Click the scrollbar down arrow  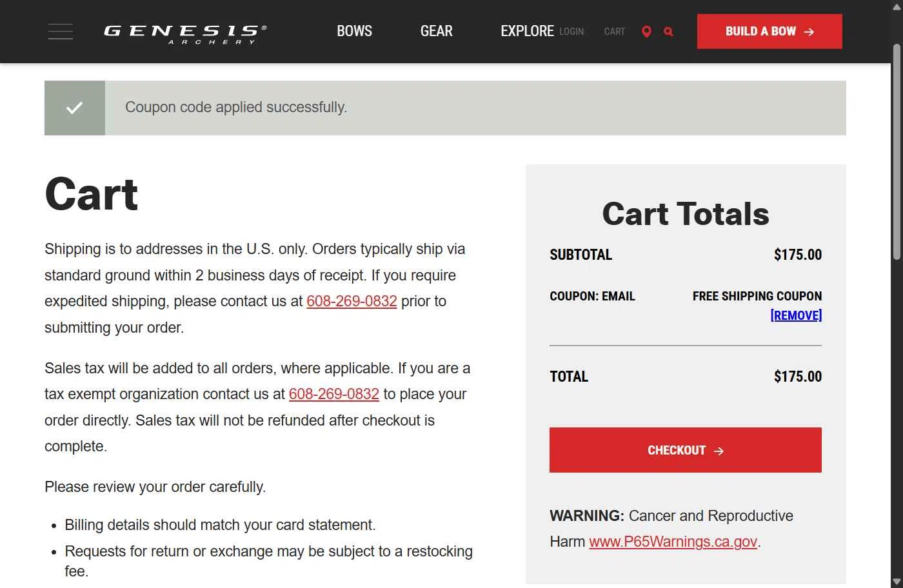click(x=897, y=582)
